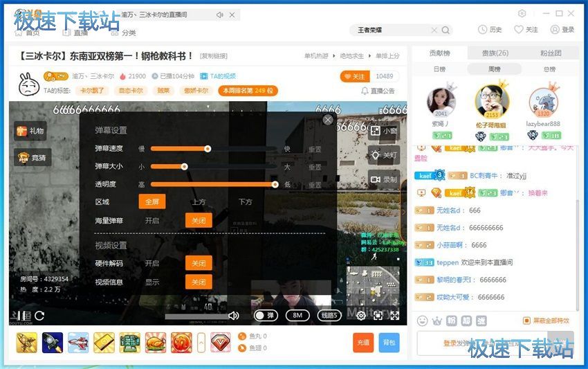
Task: Select 下方 danmaku region
Action: point(246,202)
